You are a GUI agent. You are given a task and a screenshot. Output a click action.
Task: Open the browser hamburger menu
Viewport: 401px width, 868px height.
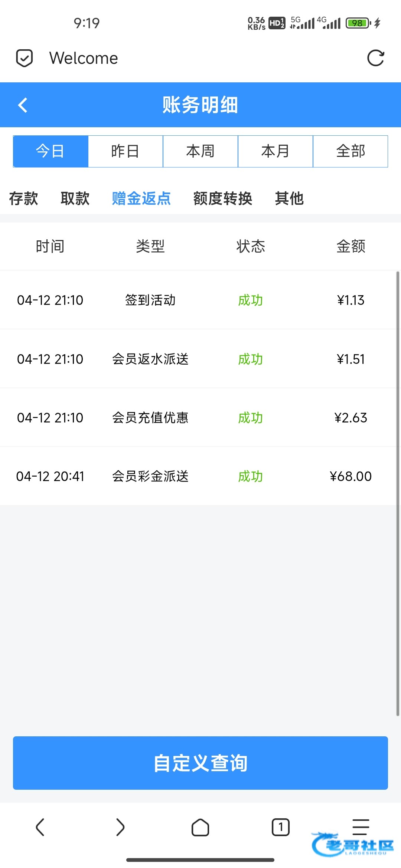(x=361, y=826)
